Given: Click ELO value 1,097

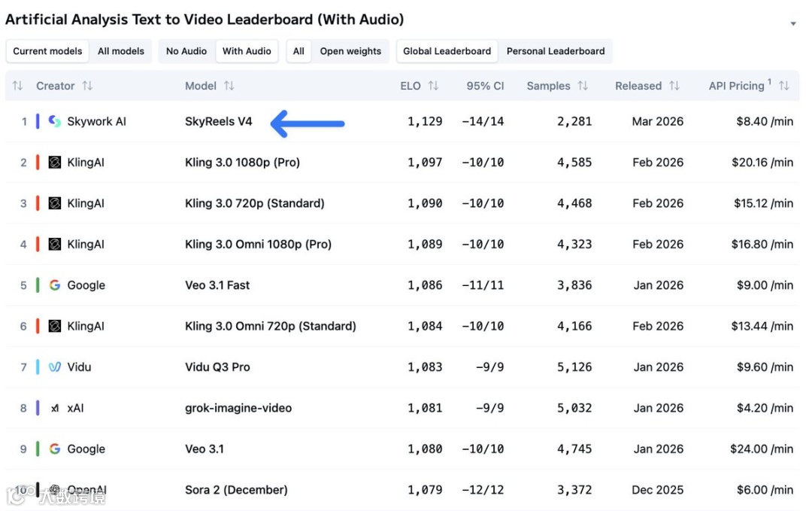Looking at the screenshot, I should click(x=425, y=163).
